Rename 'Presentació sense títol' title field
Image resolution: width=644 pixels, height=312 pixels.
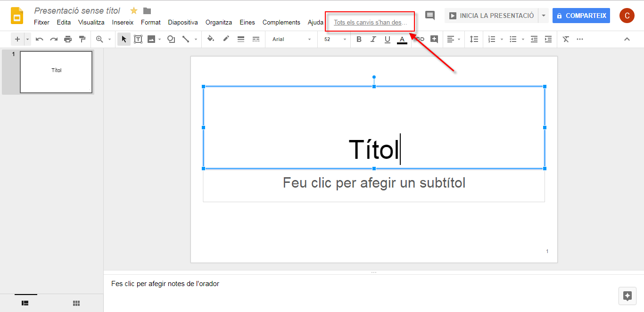[77, 10]
